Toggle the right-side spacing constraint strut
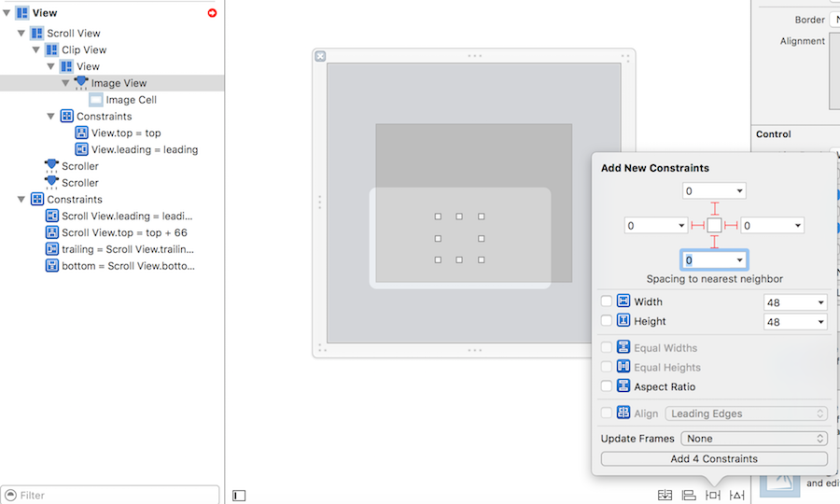The image size is (840, 504). tap(731, 226)
